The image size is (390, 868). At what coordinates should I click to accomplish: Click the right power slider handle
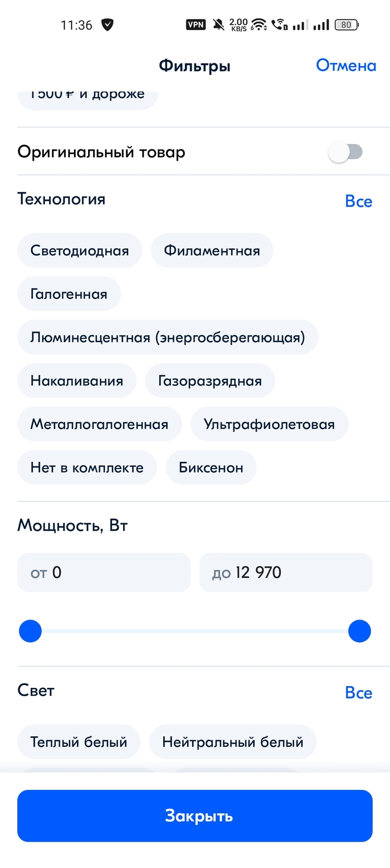[359, 631]
